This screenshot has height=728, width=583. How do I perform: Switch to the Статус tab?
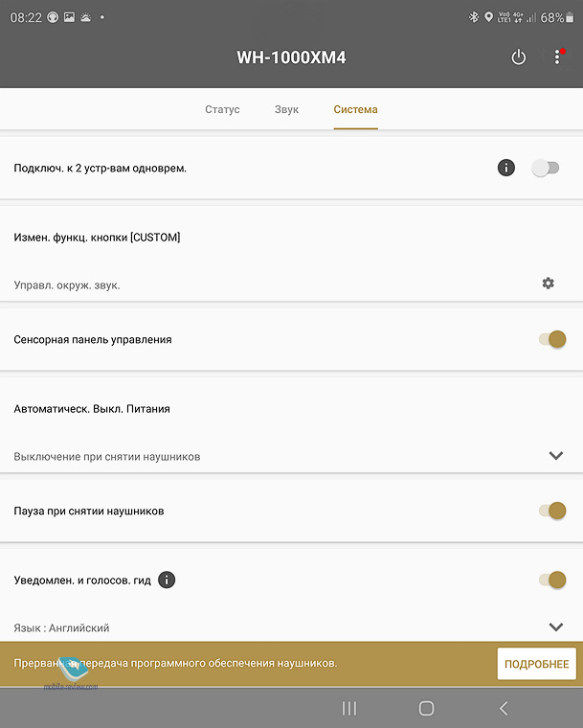point(222,109)
